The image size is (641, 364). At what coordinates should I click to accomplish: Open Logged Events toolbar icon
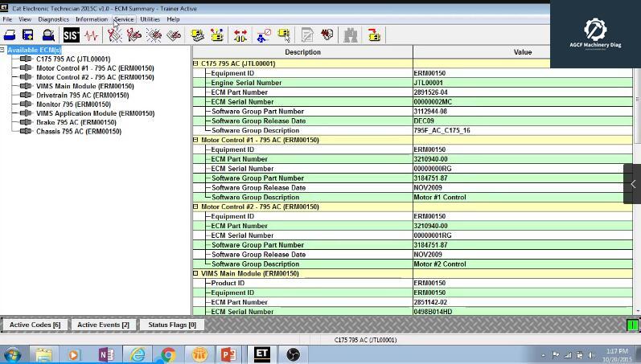[174, 35]
